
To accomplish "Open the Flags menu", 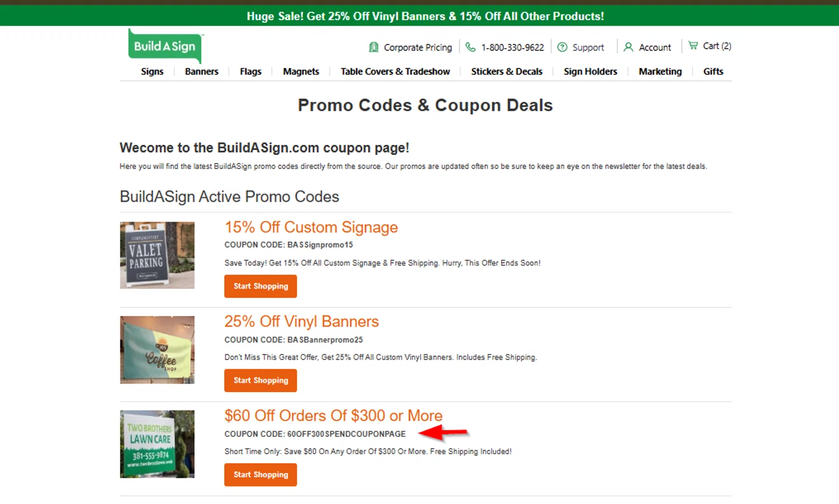I will 251,72.
